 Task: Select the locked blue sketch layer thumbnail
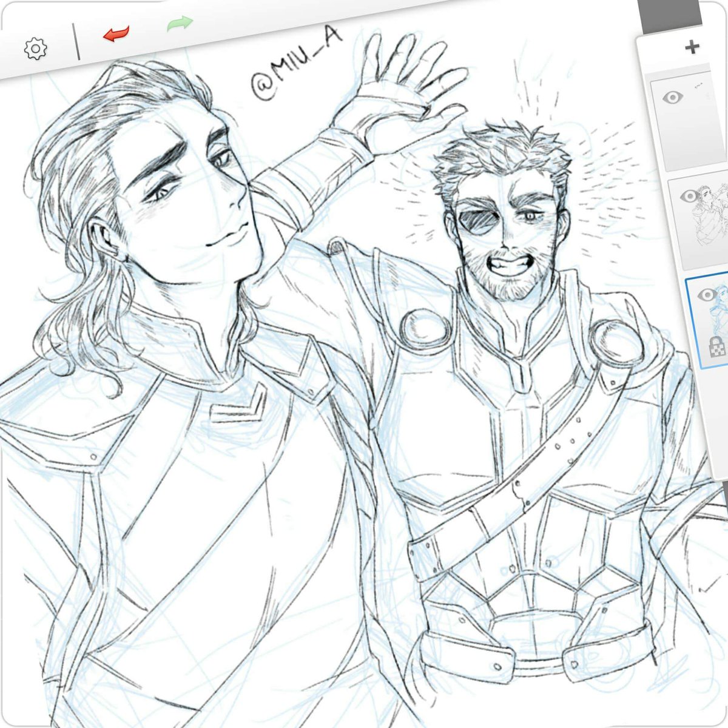pos(707,322)
